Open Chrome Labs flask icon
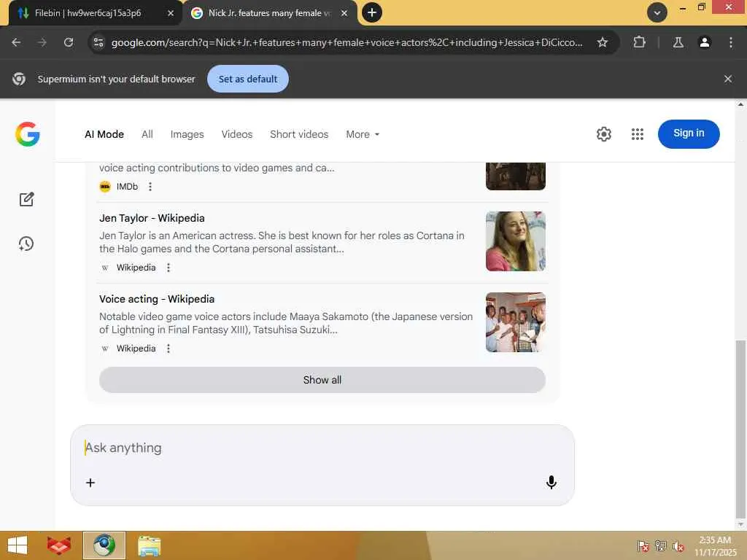Image resolution: width=747 pixels, height=560 pixels. pyautogui.click(x=678, y=42)
